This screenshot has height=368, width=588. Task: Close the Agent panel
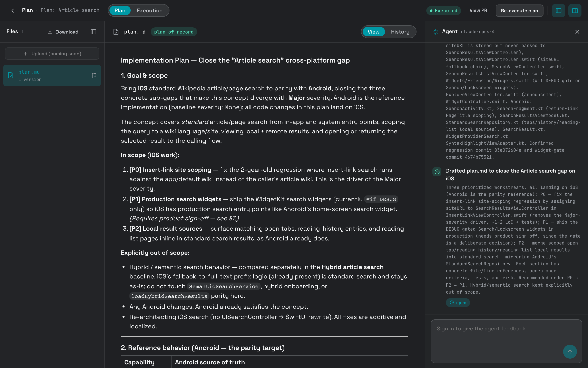click(577, 32)
